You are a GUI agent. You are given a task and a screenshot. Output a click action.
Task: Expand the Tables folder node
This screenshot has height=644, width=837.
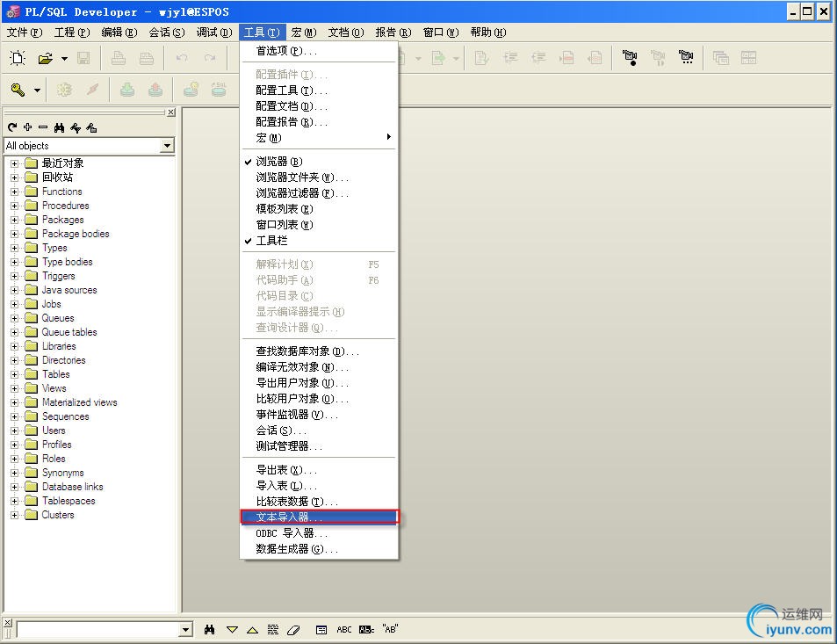point(14,374)
